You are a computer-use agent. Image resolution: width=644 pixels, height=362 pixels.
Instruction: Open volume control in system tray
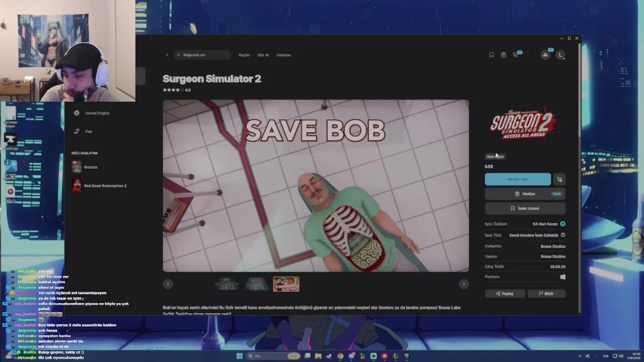tap(621, 356)
